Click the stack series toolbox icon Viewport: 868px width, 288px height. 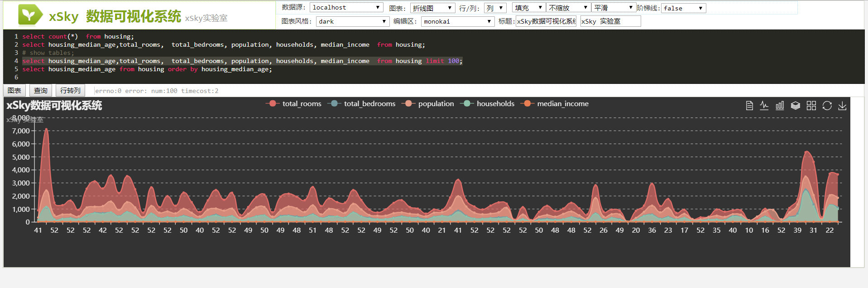point(796,106)
